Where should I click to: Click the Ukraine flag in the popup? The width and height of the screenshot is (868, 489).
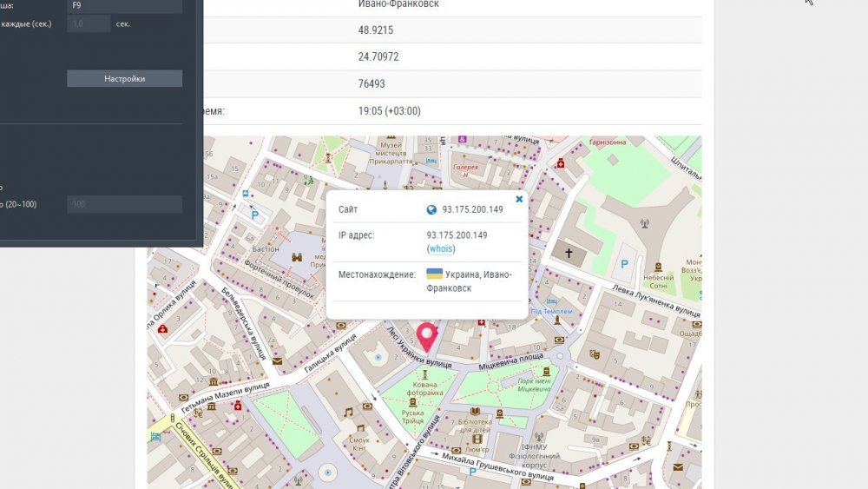435,274
